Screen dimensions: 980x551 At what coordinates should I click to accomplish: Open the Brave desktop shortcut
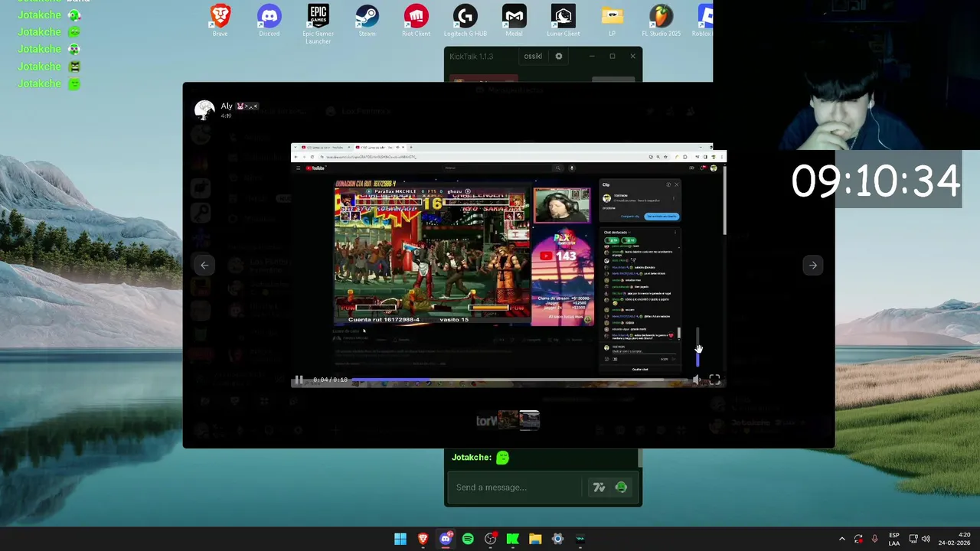pyautogui.click(x=220, y=21)
